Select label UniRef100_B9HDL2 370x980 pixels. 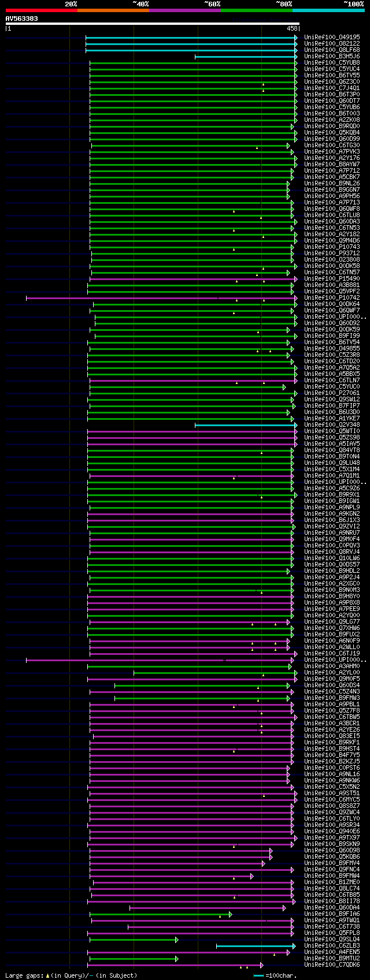point(332,571)
